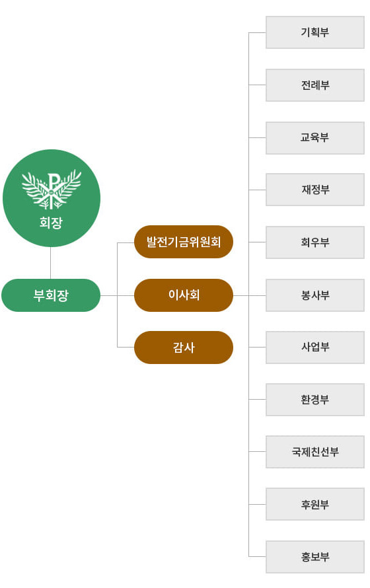This screenshot has height=588, width=370.
Task: Select the 기획부 department box
Action: (315, 32)
